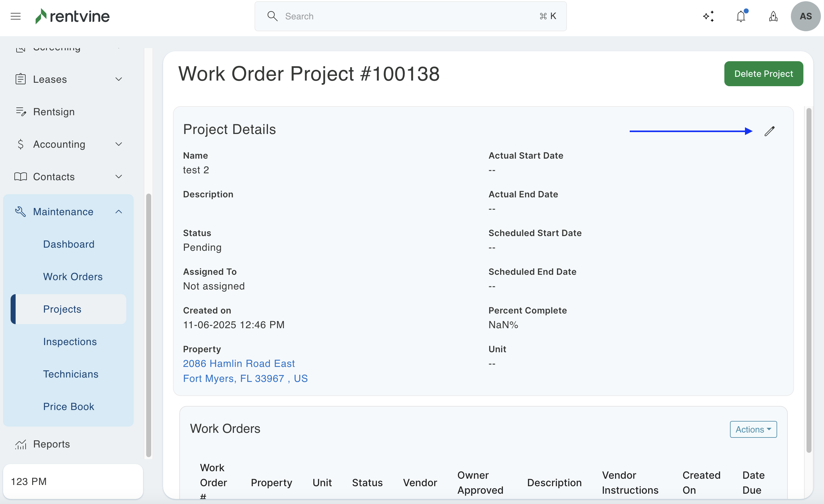This screenshot has height=504, width=824.
Task: Open the 2086 Hamlin Road East link
Action: click(239, 363)
